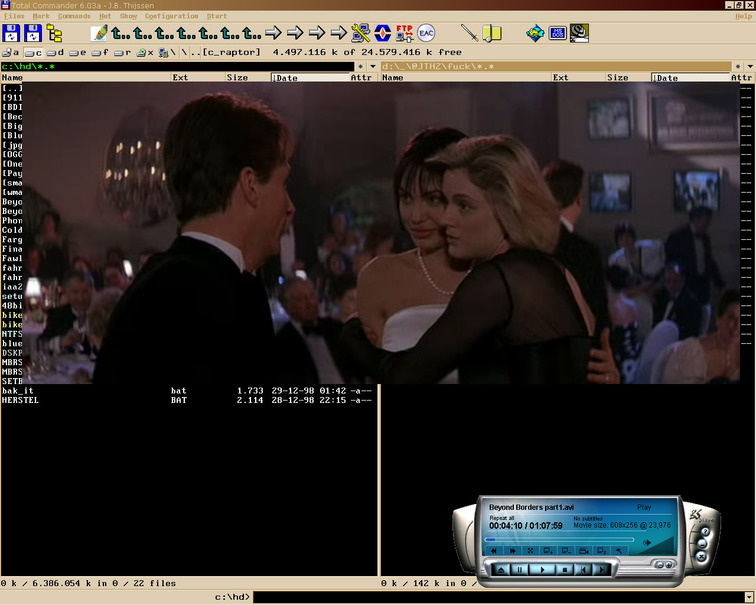Launch the EAC toolbar icon

(x=427, y=33)
